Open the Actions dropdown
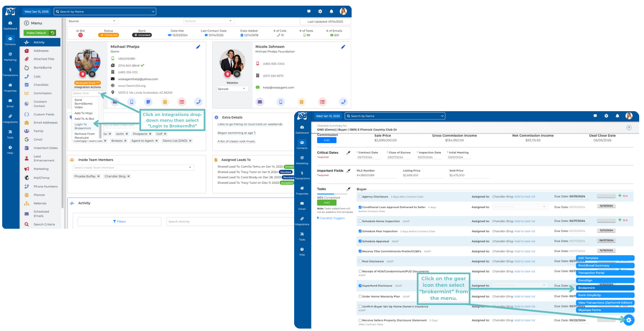644x331 pixels. click(209, 21)
